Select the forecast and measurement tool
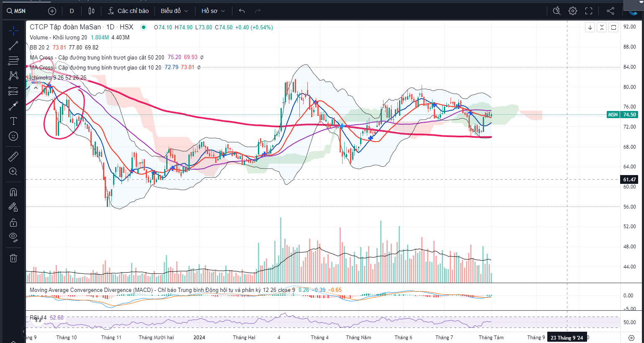 13,91
